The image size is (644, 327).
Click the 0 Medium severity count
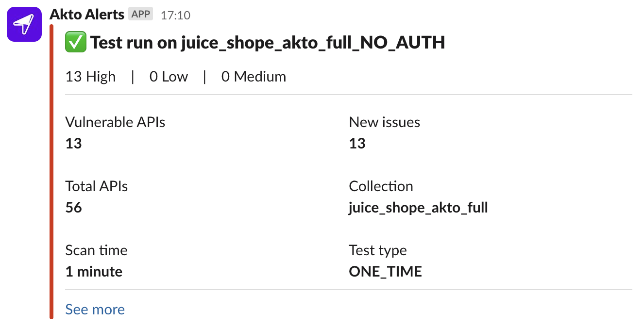pos(254,77)
